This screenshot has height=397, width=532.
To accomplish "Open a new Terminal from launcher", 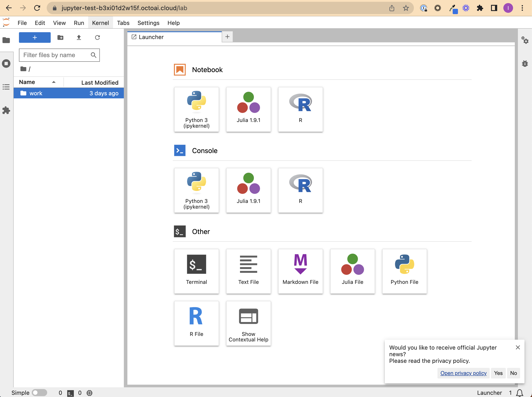I will click(196, 271).
